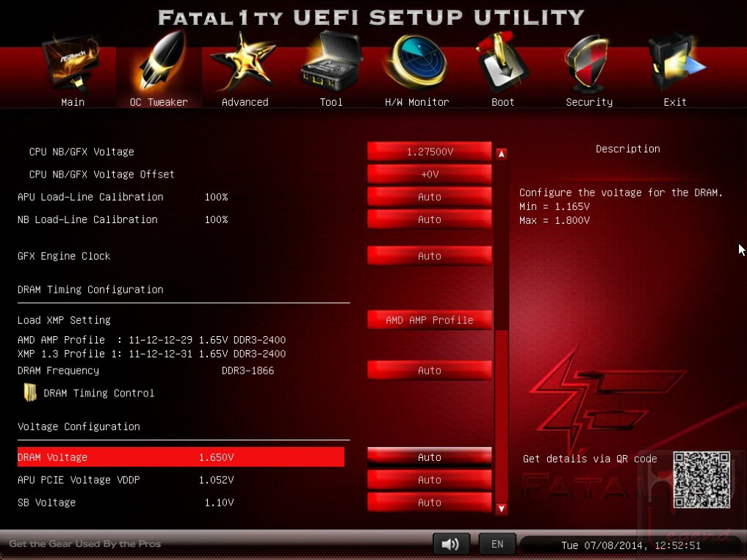The height and width of the screenshot is (560, 747).
Task: Click the Min = 1.165V description line
Action: [555, 207]
